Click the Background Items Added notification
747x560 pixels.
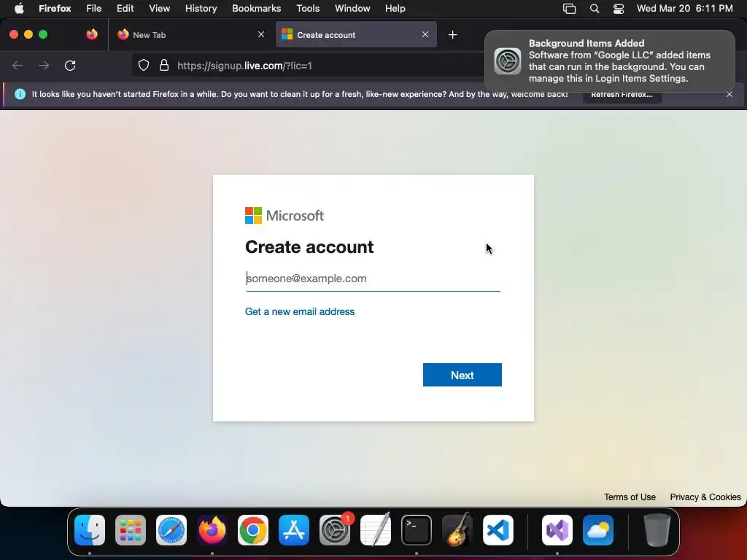[x=610, y=61]
